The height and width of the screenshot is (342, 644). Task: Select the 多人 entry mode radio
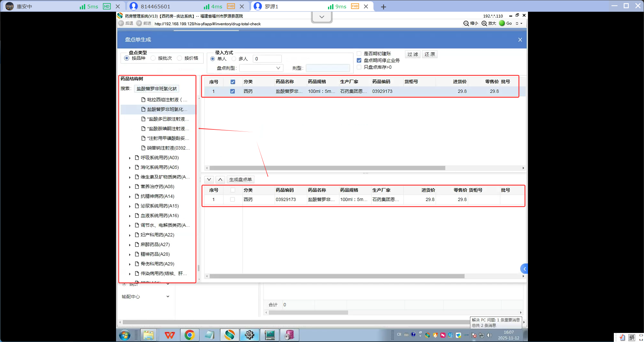click(x=234, y=59)
